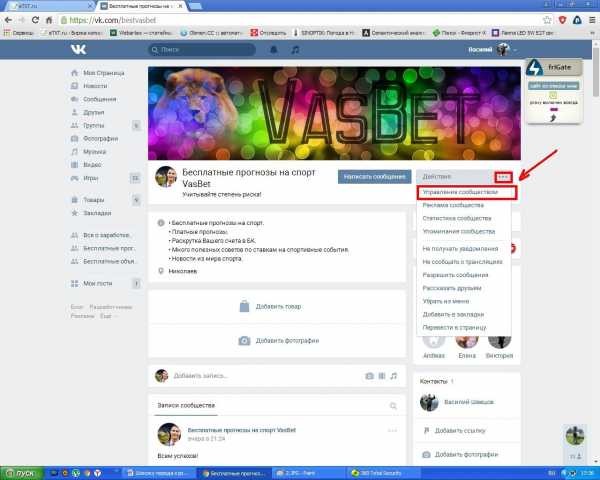Click the Музыка sidebar icon
The width and height of the screenshot is (600, 480).
pyautogui.click(x=75, y=152)
